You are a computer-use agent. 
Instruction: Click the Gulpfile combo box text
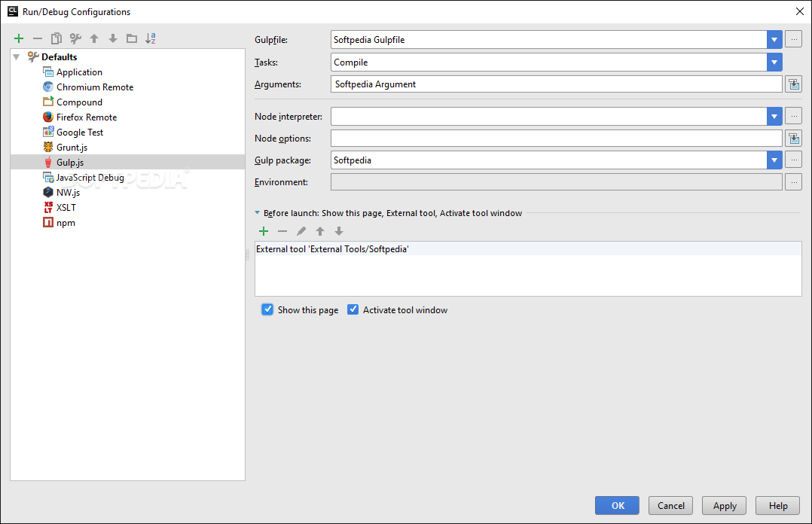tap(369, 40)
